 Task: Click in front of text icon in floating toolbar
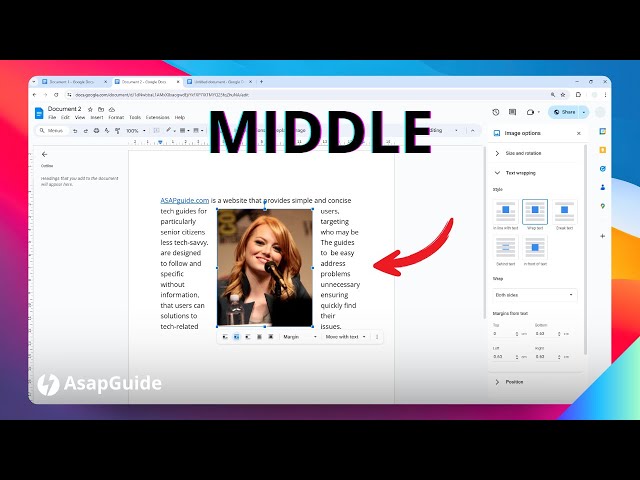(x=271, y=337)
